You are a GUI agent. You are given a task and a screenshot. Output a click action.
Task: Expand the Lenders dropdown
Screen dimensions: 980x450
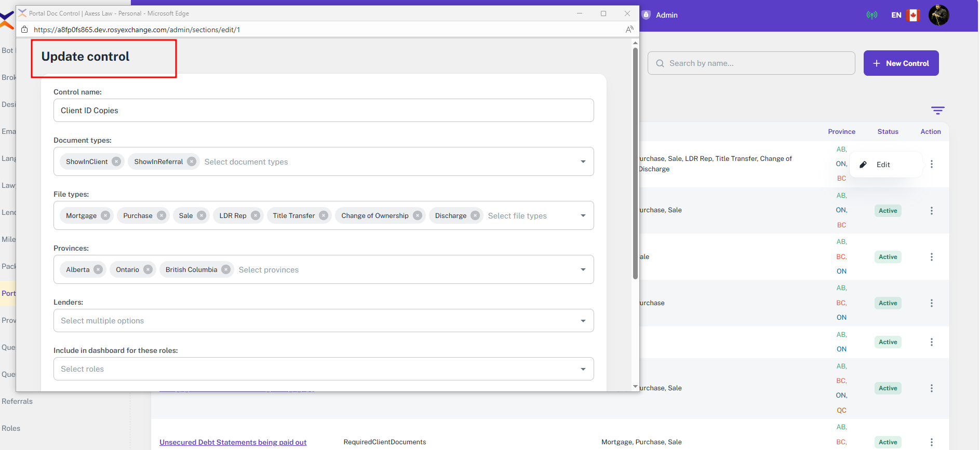click(x=583, y=321)
